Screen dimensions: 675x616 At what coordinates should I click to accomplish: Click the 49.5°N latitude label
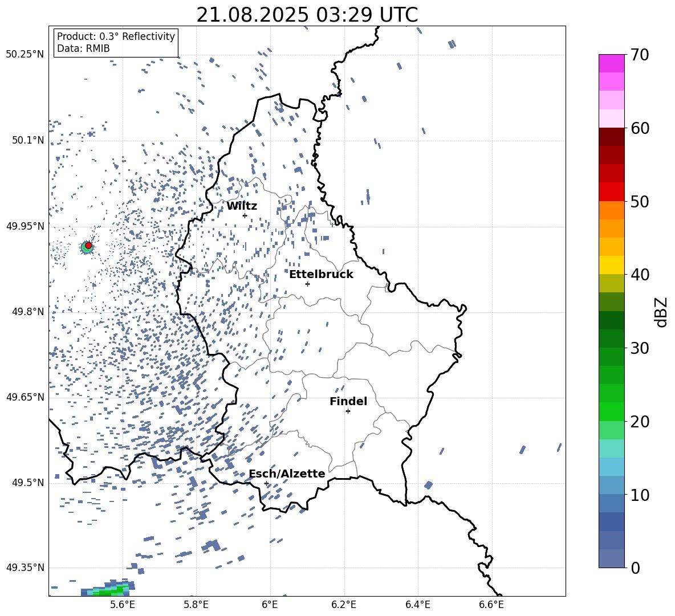point(27,483)
